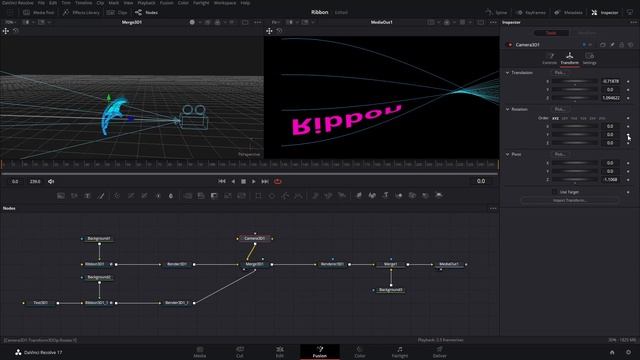
Task: Toggle Camera3D1 enable switch in Inspector
Action: coord(510,45)
